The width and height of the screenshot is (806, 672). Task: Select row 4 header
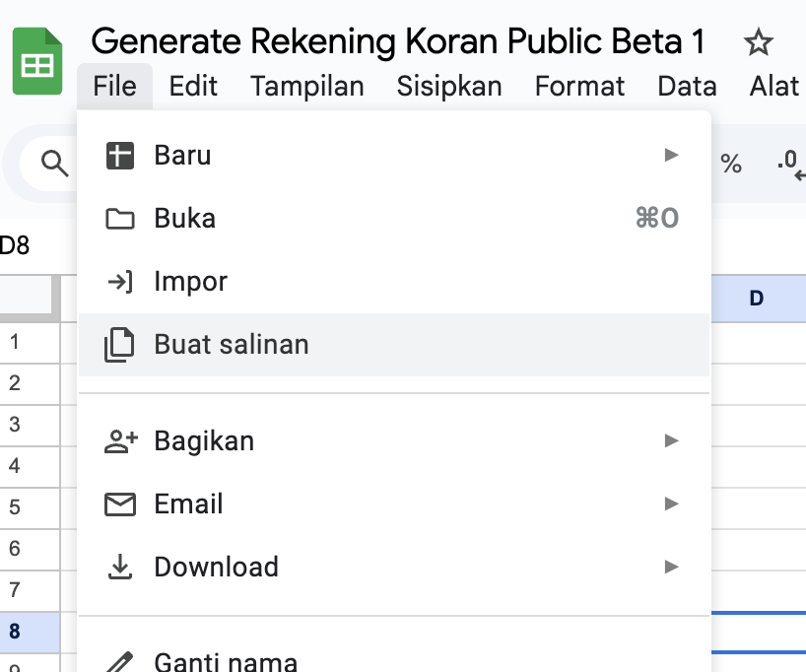coord(30,466)
